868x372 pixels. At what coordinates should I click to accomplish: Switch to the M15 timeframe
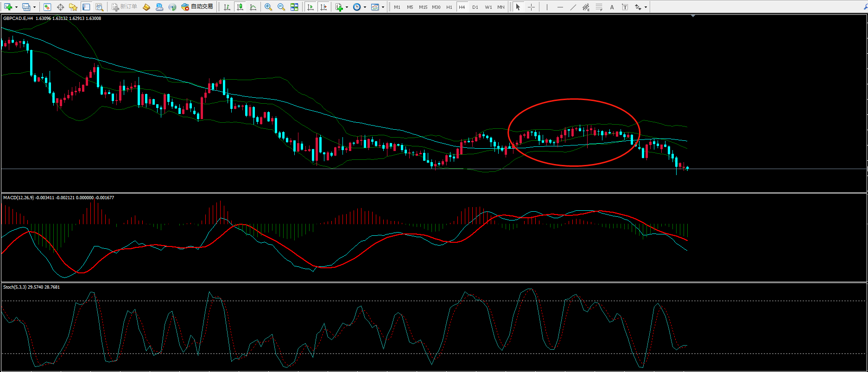(x=423, y=7)
